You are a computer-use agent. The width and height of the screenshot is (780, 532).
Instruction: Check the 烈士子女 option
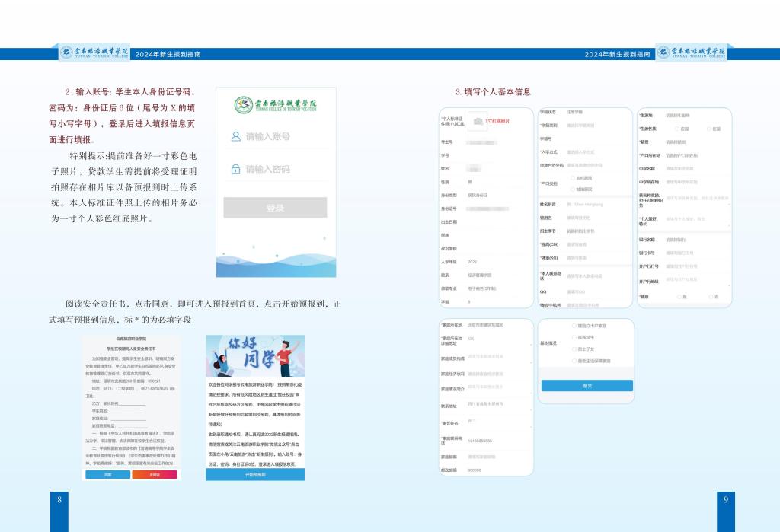[574, 348]
